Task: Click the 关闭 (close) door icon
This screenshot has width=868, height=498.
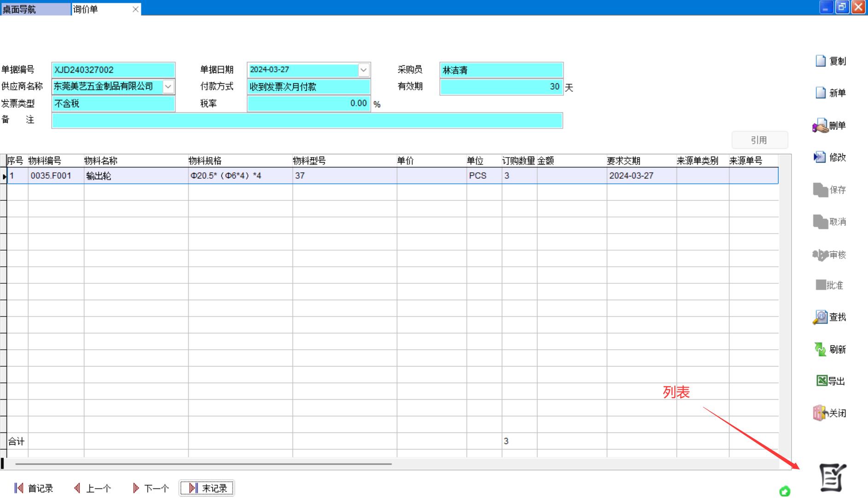Action: tap(820, 413)
